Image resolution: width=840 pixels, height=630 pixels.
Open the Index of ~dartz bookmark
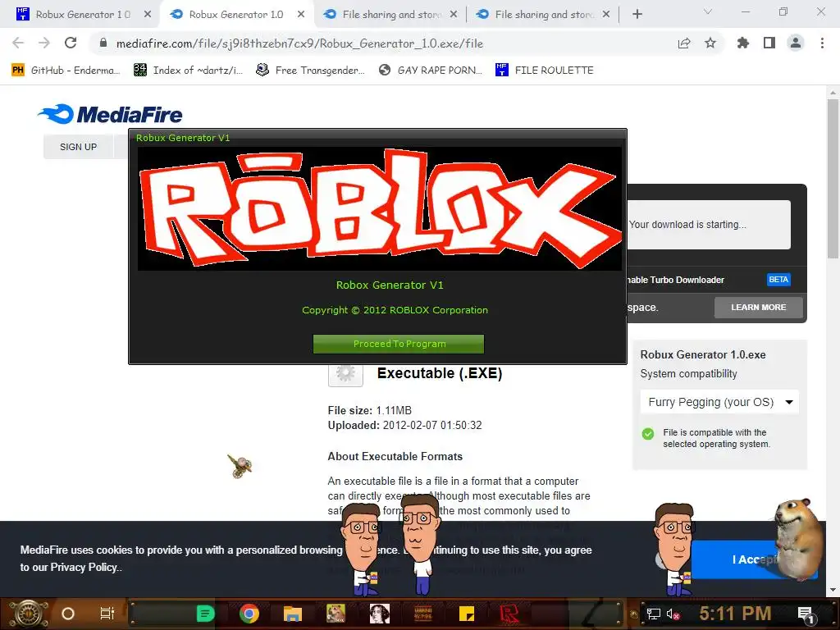(189, 71)
